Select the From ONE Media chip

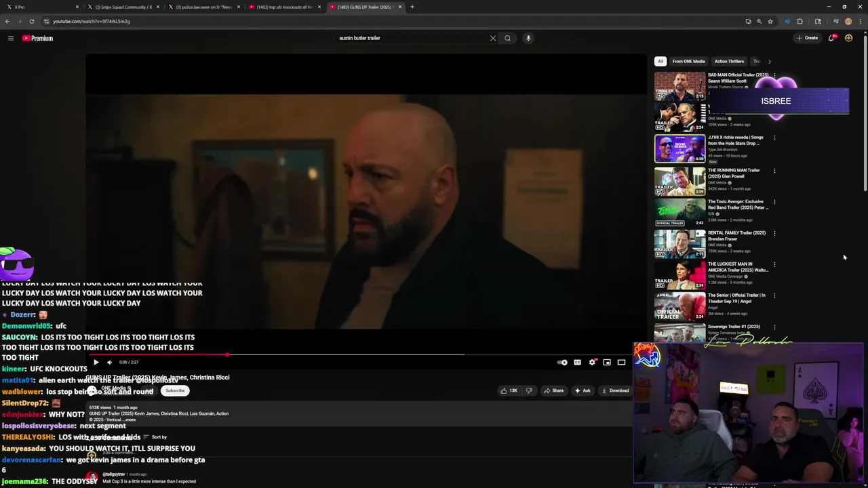point(688,61)
